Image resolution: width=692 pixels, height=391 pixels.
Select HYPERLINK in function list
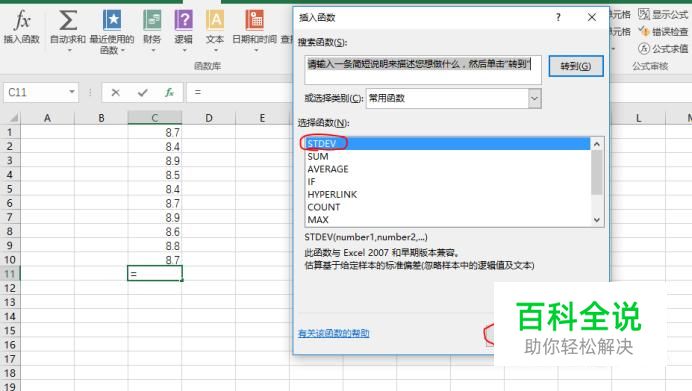[447, 195]
